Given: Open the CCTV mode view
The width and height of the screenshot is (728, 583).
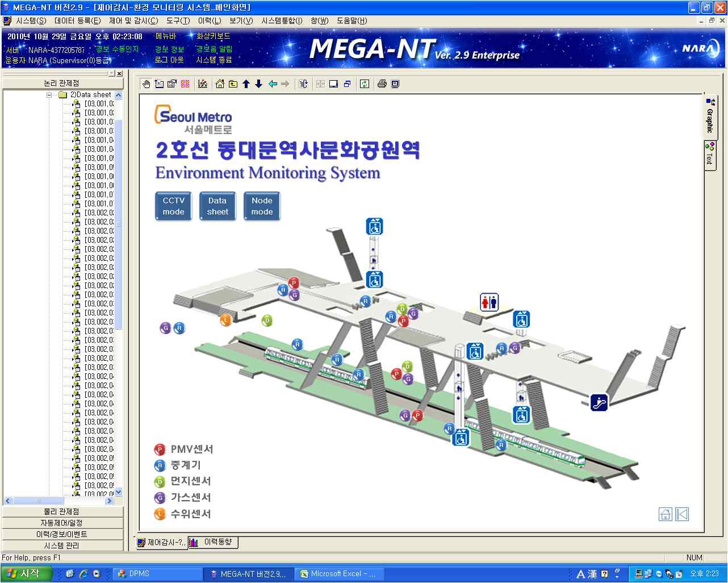Looking at the screenshot, I should point(173,206).
